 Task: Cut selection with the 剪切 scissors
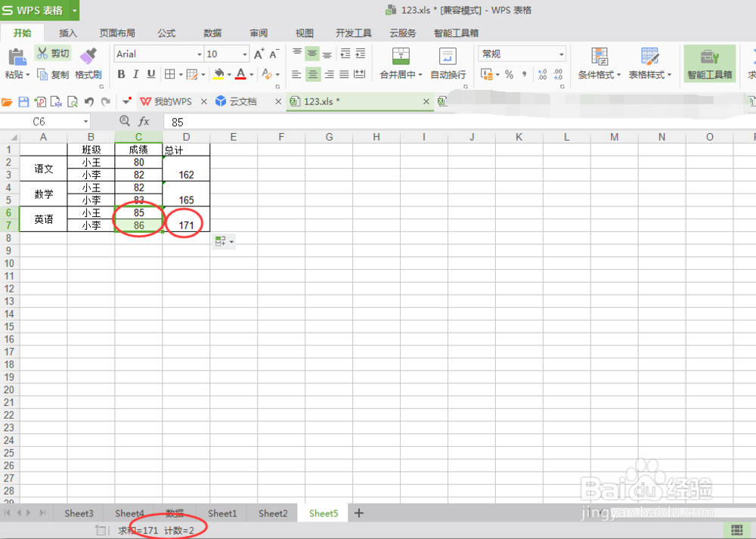[53, 53]
